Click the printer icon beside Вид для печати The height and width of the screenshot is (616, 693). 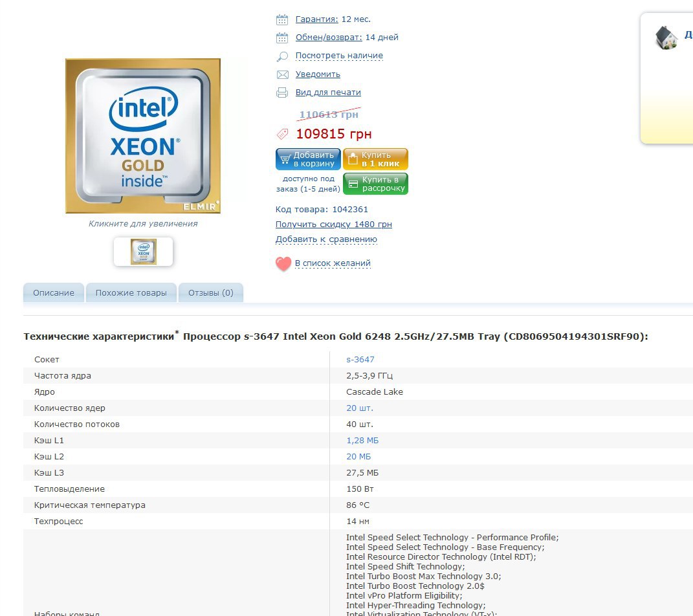tap(282, 93)
